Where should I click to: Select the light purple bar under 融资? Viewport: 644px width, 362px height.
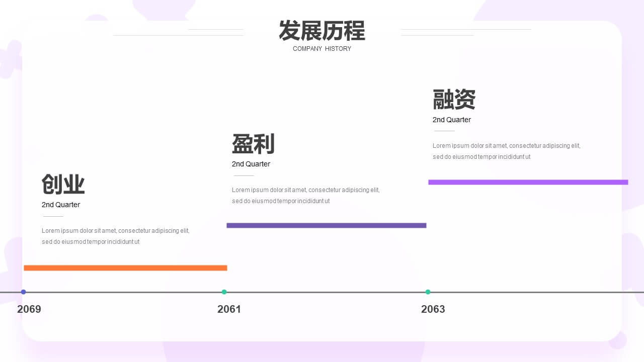point(528,182)
